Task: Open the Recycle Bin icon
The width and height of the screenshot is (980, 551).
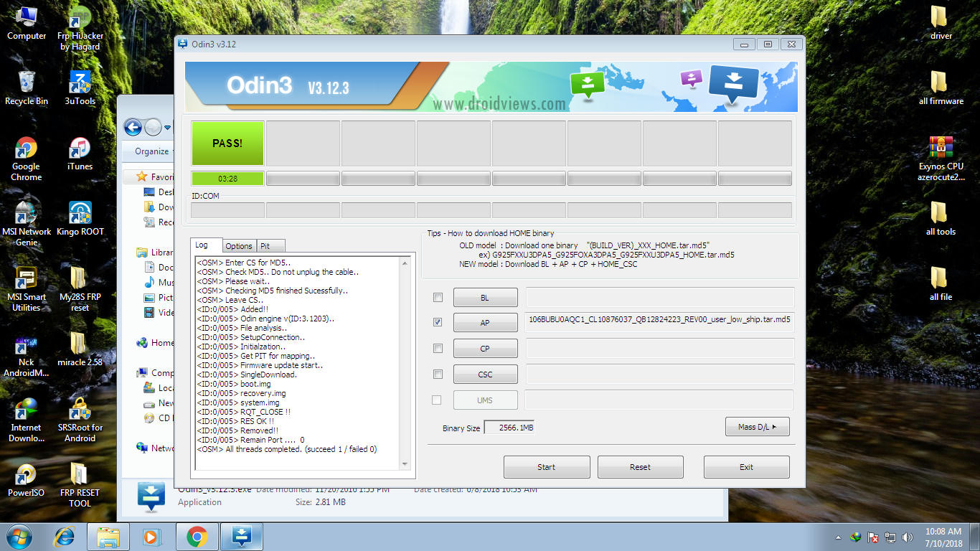Action: click(x=27, y=88)
